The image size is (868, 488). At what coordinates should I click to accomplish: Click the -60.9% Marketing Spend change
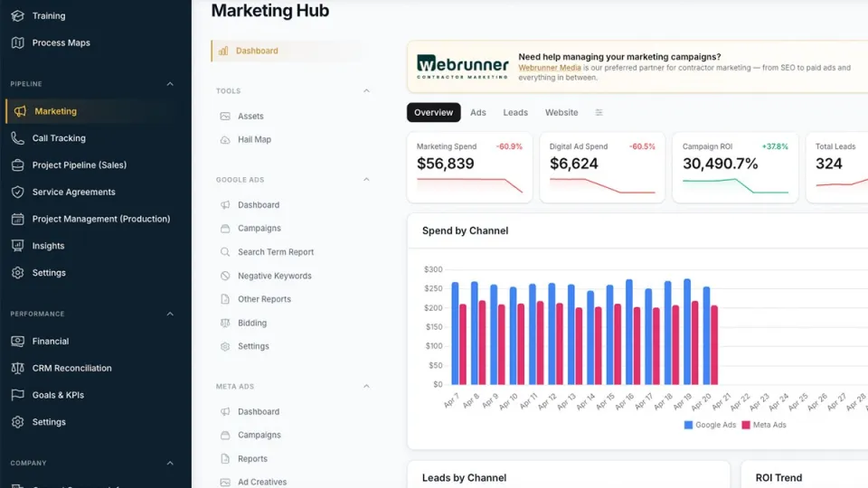coord(509,146)
